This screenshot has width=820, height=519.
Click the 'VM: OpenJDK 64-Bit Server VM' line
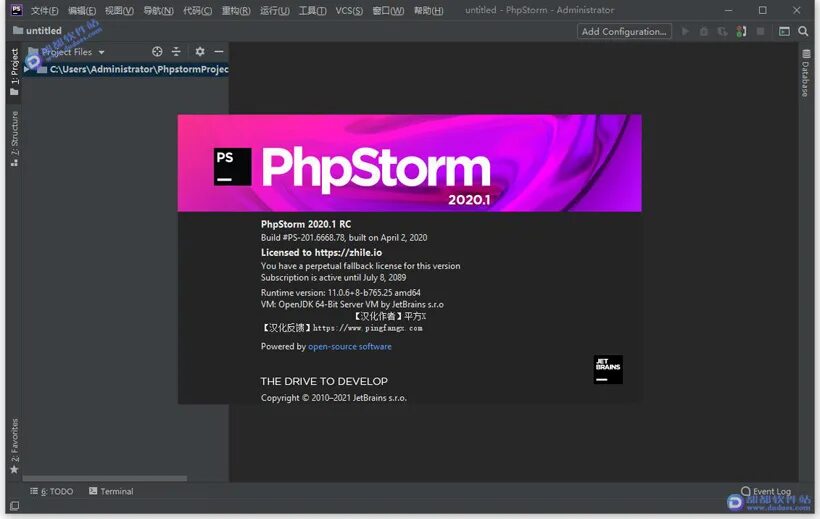coord(352,304)
